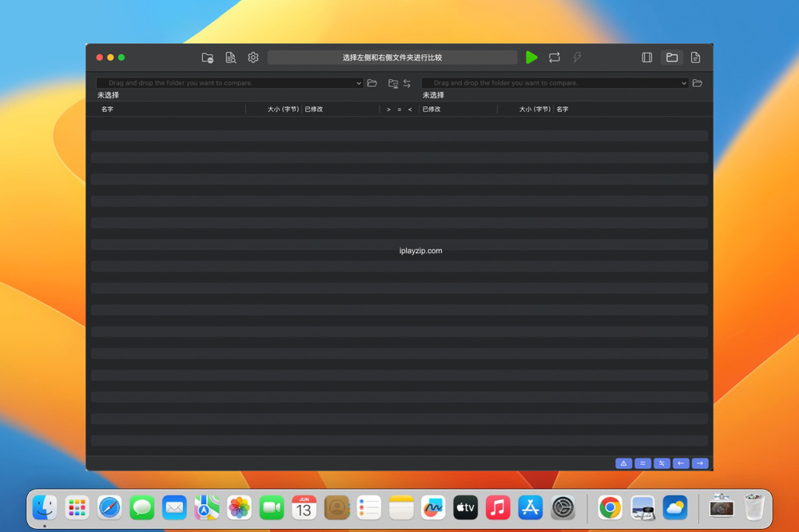Browse for left folder with open-folder icon
This screenshot has height=532, width=799.
372,83
